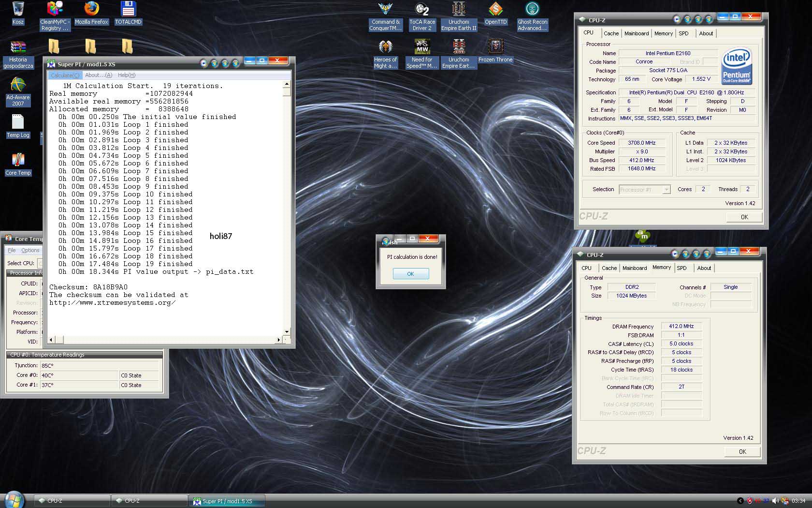Image resolution: width=812 pixels, height=508 pixels.
Task: Select TOTALCMD desktop shortcut
Action: 128,13
